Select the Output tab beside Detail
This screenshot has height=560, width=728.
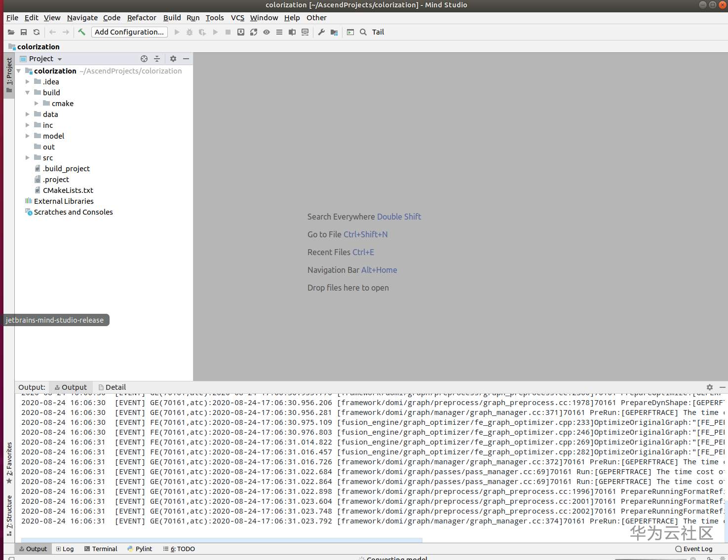71,387
